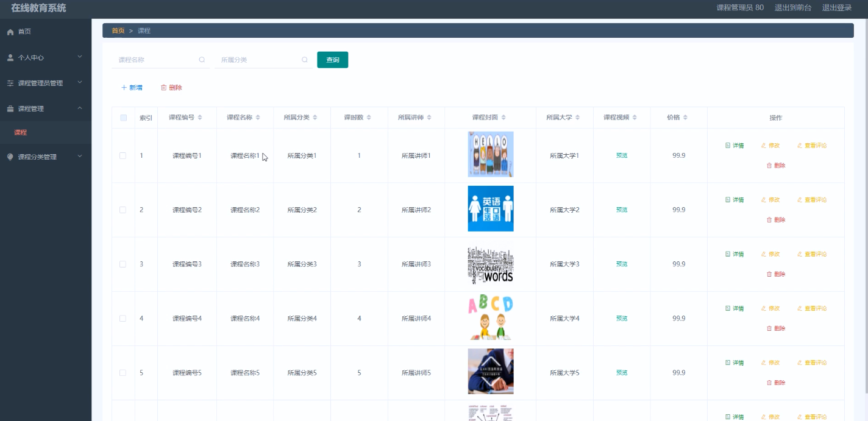Image resolution: width=868 pixels, height=421 pixels.
Task: Click the words cover thumbnail in row 3
Action: click(491, 263)
